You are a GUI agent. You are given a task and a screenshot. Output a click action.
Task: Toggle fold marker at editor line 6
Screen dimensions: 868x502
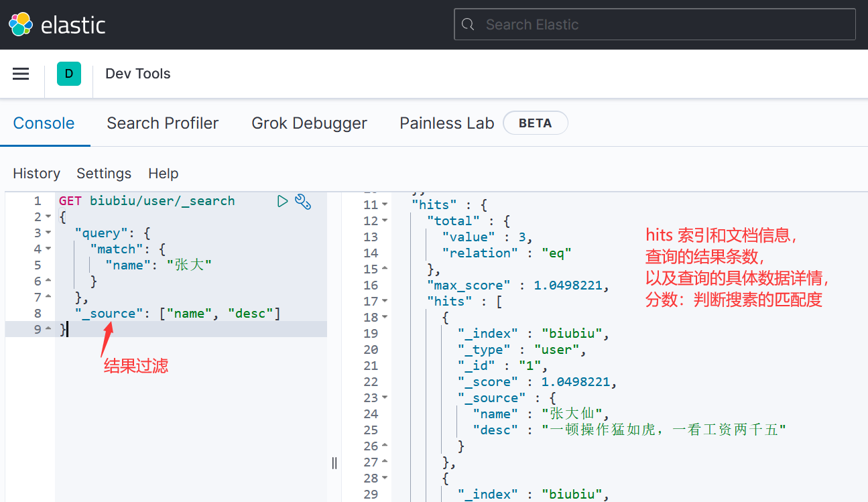point(48,281)
